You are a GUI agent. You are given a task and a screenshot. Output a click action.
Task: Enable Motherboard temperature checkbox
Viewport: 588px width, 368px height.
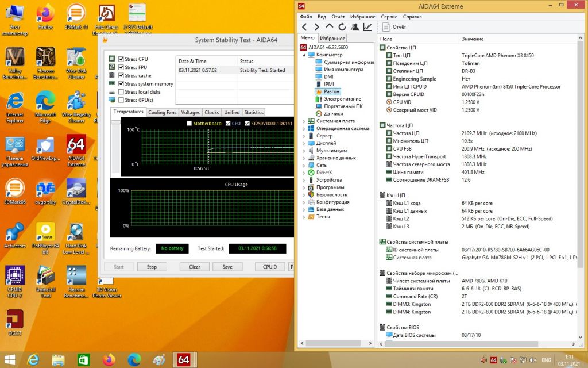tap(189, 123)
